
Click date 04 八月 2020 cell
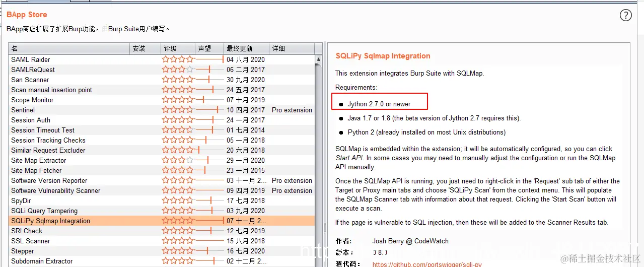point(246,59)
